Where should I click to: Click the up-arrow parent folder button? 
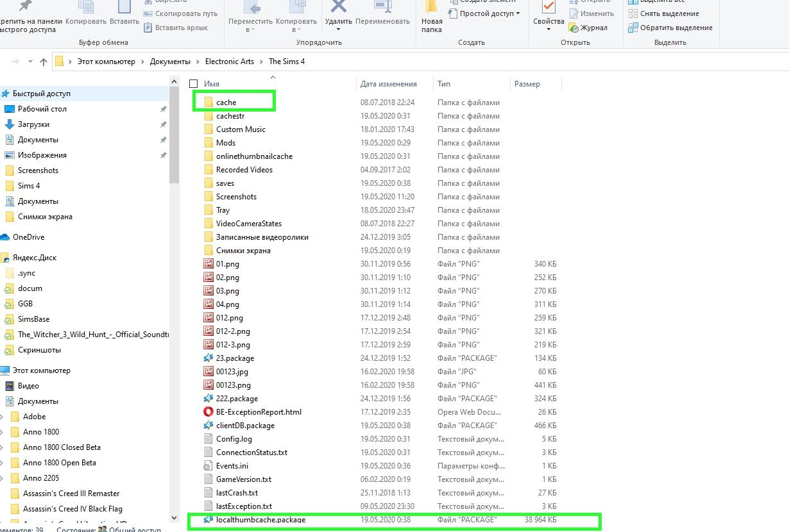(x=44, y=62)
